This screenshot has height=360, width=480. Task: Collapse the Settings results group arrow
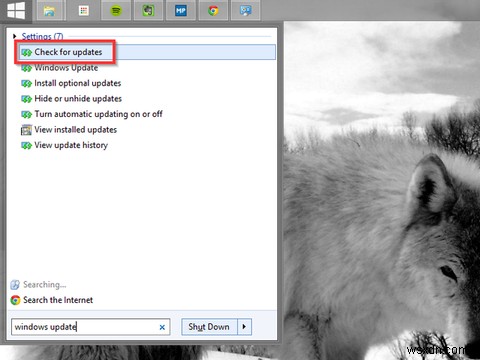pos(15,36)
